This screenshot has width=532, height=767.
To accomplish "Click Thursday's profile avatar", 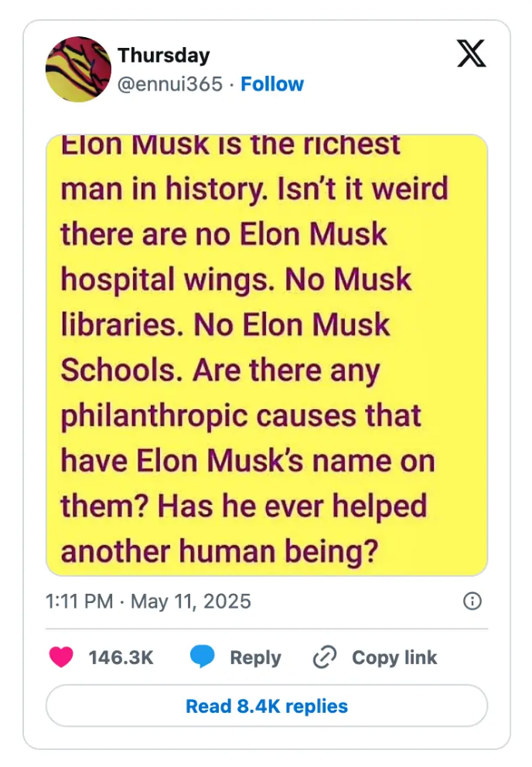I will (77, 69).
